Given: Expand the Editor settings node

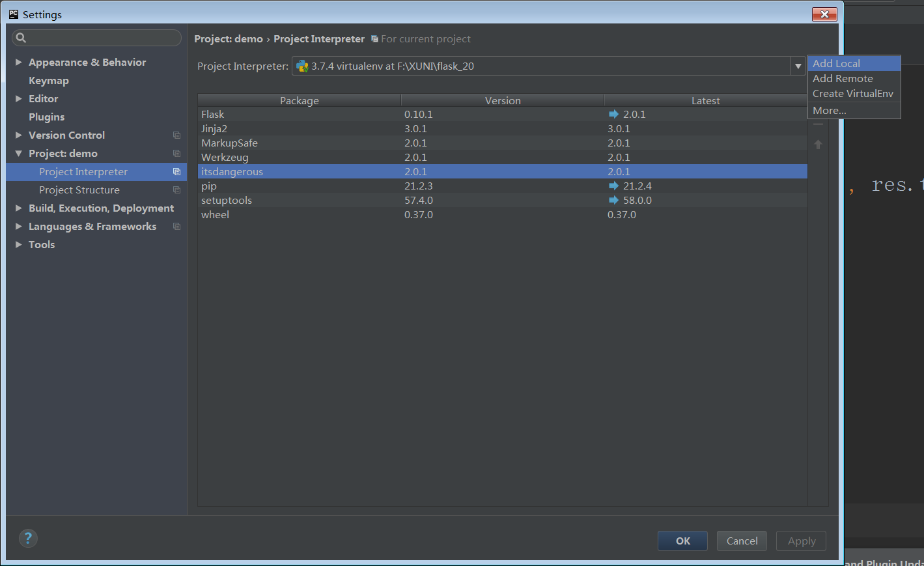Looking at the screenshot, I should click(x=19, y=98).
